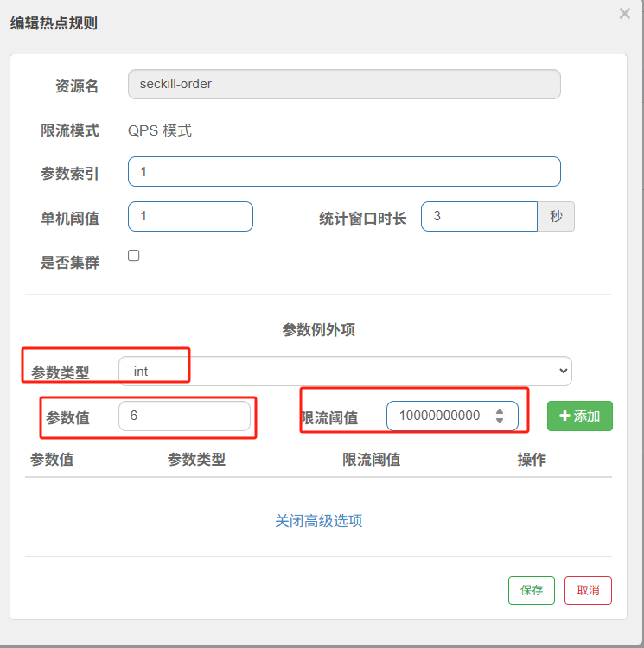This screenshot has height=648, width=644.
Task: Click the 统计窗口时长 input field
Action: pos(479,216)
